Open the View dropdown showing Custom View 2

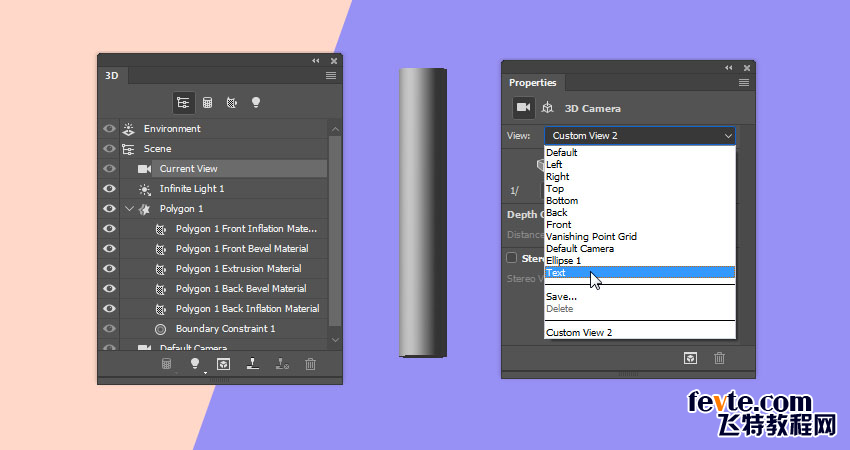click(x=640, y=136)
